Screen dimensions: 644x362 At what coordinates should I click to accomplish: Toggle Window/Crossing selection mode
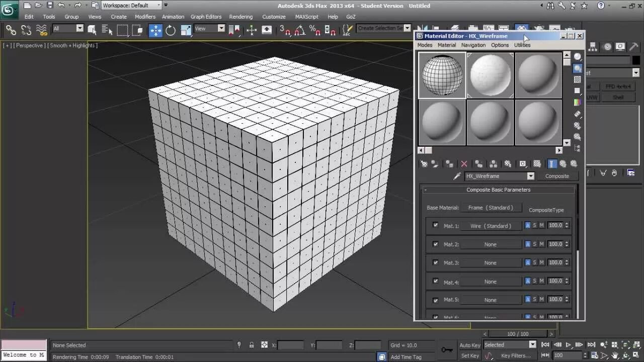click(x=137, y=30)
